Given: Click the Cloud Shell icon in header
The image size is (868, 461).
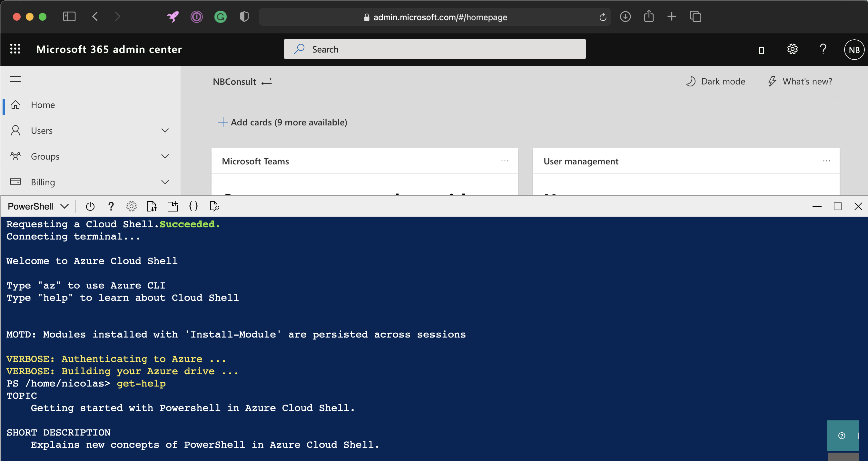Looking at the screenshot, I should (761, 50).
